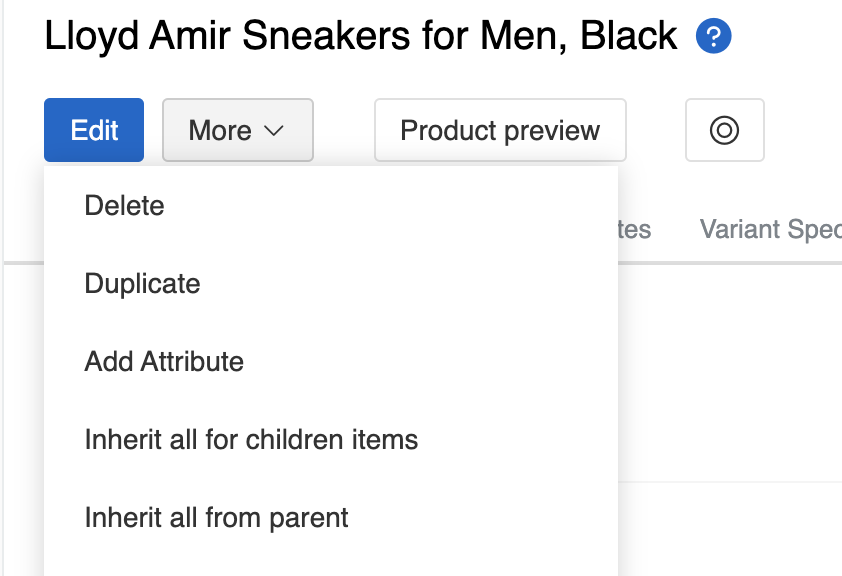Click the word "Amir" in the title
Viewport: 842px width, 576px height.
coord(194,37)
